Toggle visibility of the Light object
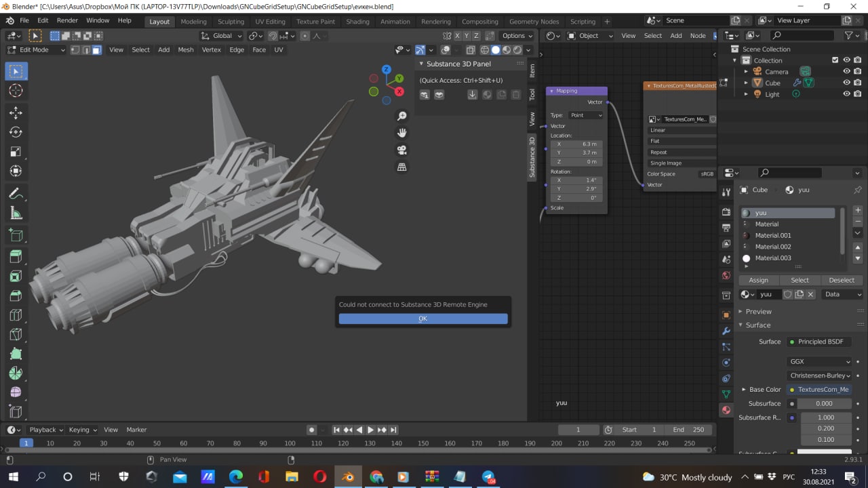 [846, 94]
